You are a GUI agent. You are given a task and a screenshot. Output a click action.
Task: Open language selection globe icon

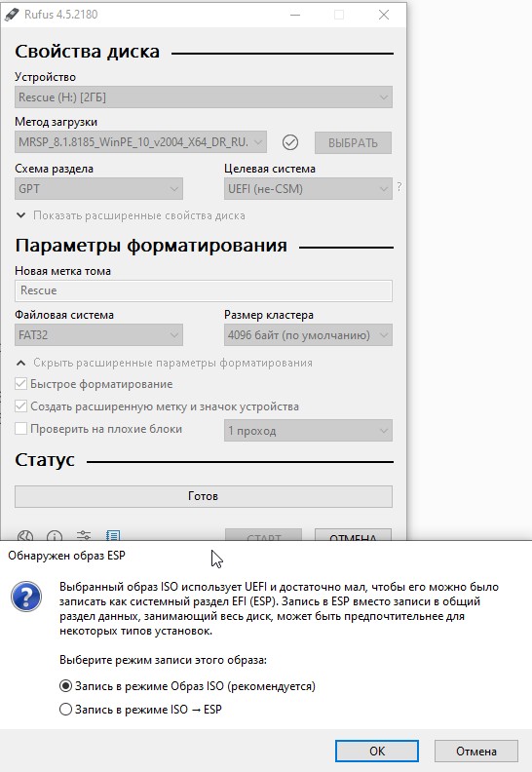click(25, 536)
